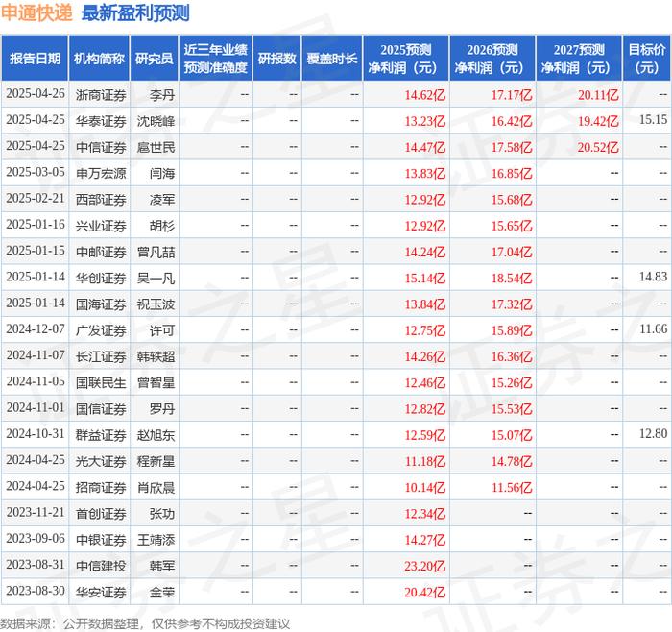Select the 兴业证券 institution cell
Screen dimensions: 672x632
pos(101,226)
